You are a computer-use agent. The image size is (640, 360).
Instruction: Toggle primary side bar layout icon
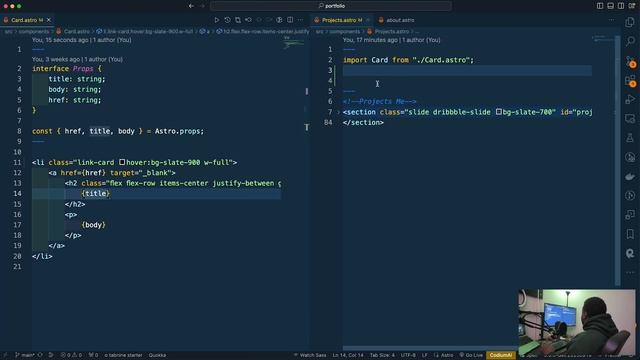(x=600, y=6)
